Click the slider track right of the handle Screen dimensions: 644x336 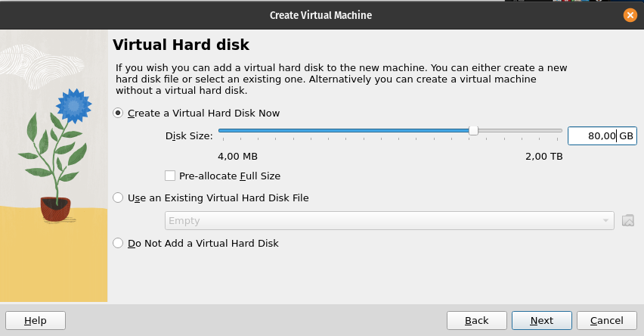click(x=522, y=131)
